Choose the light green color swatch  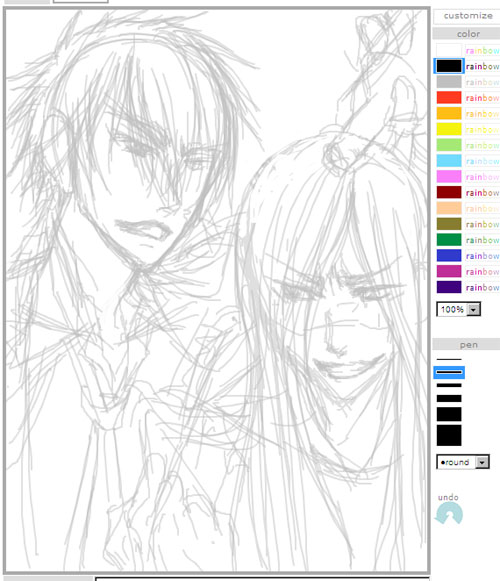[x=448, y=145]
